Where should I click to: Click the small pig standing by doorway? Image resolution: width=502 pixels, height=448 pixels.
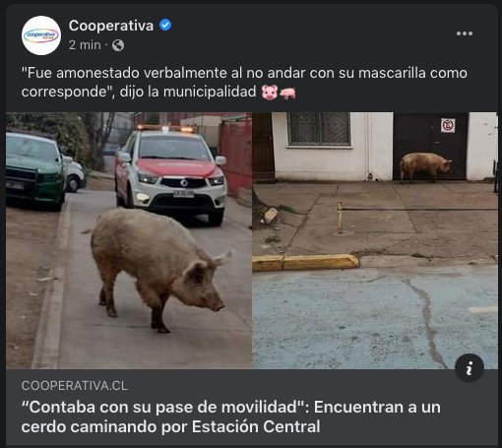(425, 166)
